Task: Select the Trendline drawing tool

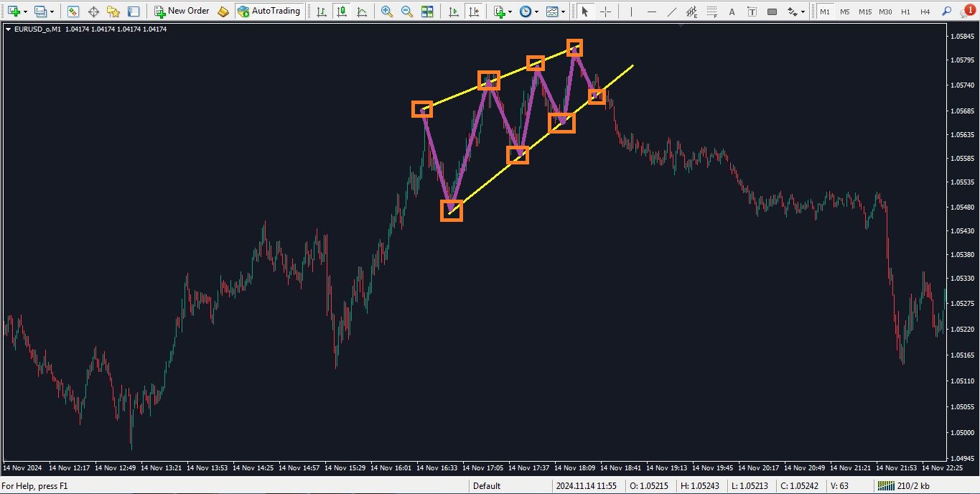Action: [671, 11]
